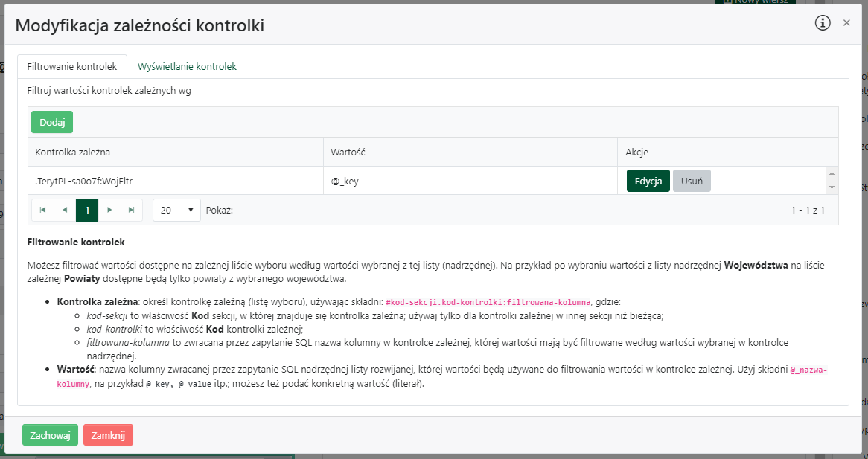
Task: Open the page size dropdown showing 20
Action: 176,211
